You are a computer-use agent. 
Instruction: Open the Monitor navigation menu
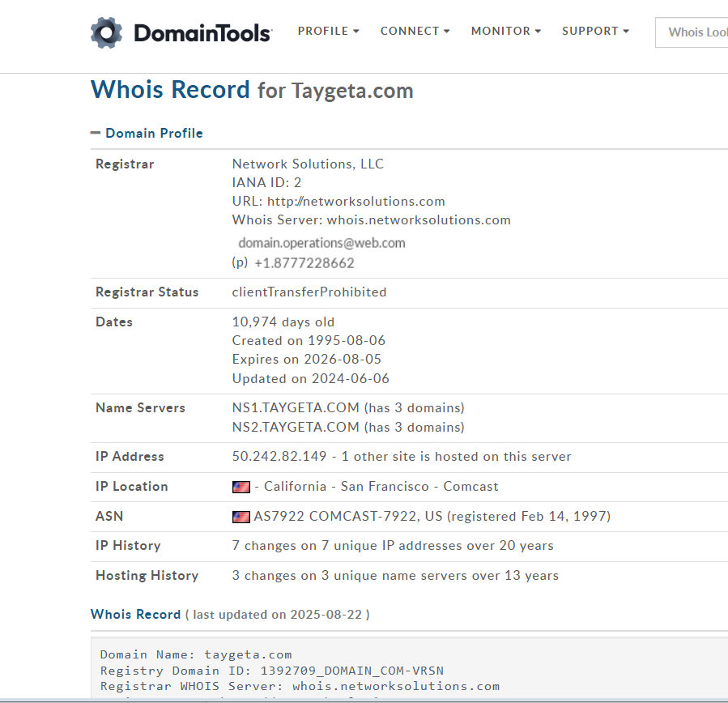[506, 31]
